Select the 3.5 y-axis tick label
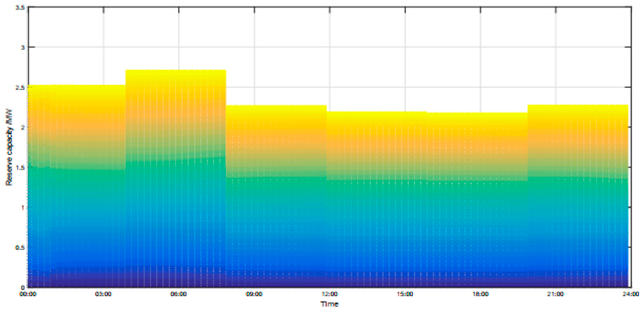 point(20,8)
